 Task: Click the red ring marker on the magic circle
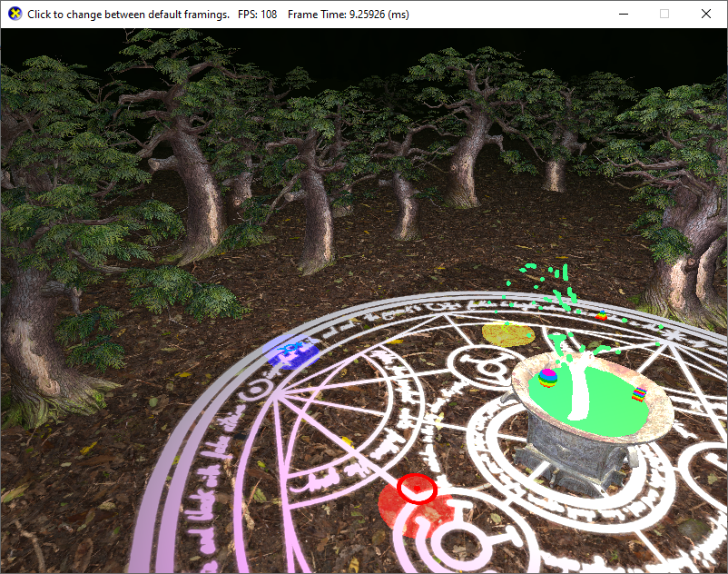(x=417, y=489)
